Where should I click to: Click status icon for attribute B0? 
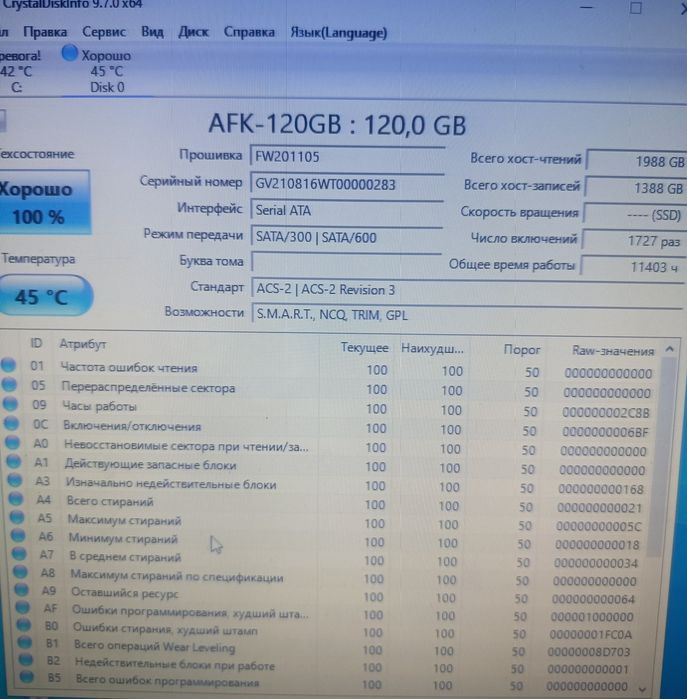24,625
